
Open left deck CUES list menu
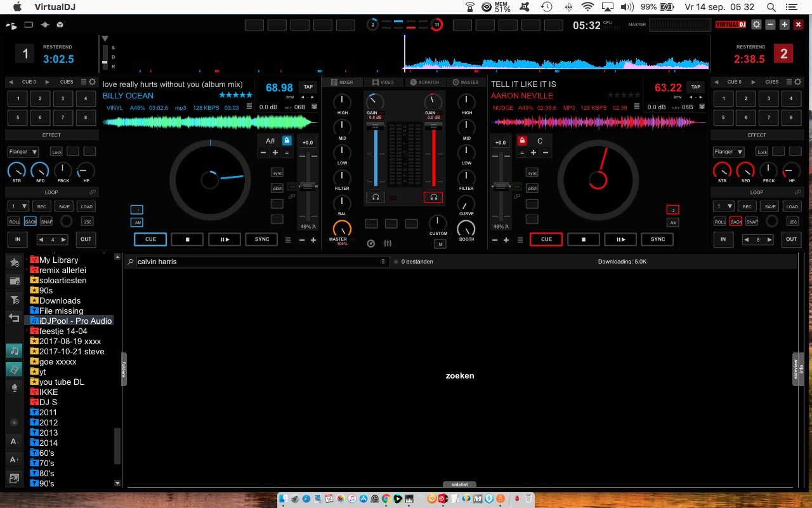(83, 82)
